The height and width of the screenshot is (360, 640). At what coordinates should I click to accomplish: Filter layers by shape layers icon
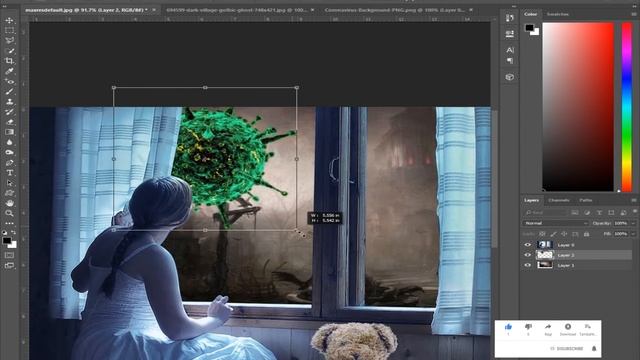click(x=611, y=213)
